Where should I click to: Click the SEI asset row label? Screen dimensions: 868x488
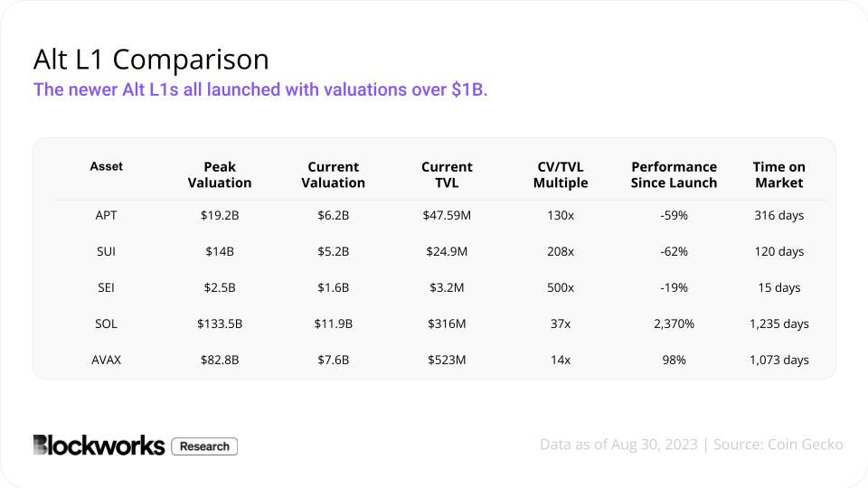pyautogui.click(x=107, y=288)
